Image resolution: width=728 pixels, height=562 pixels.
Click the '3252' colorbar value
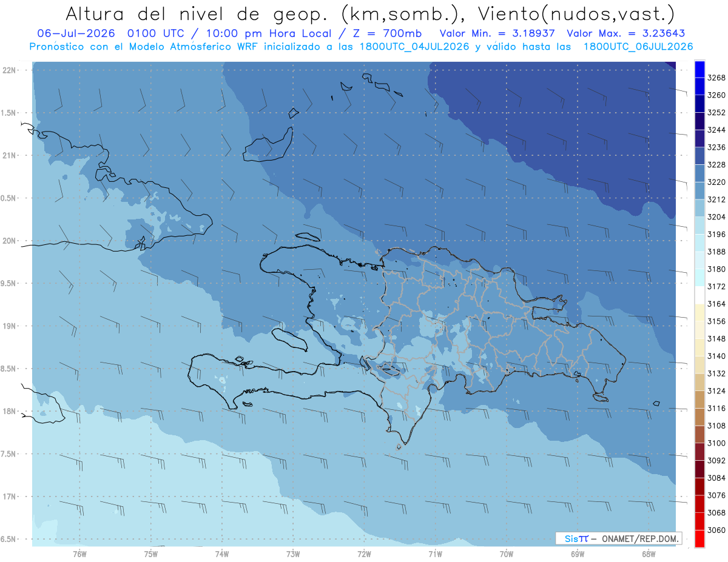(716, 113)
